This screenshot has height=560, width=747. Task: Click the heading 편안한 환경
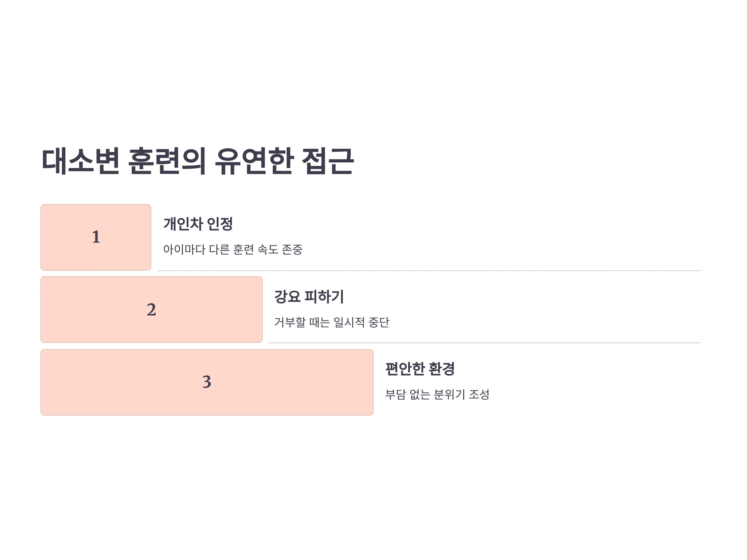click(x=420, y=369)
